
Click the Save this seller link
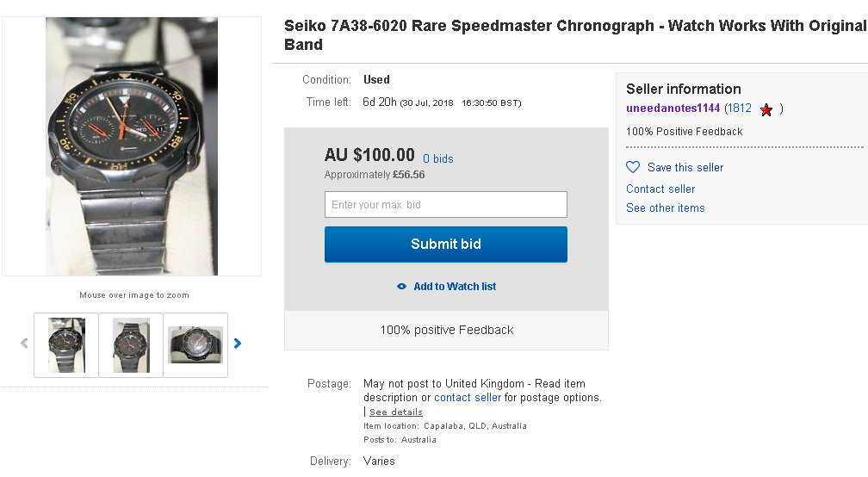(685, 168)
